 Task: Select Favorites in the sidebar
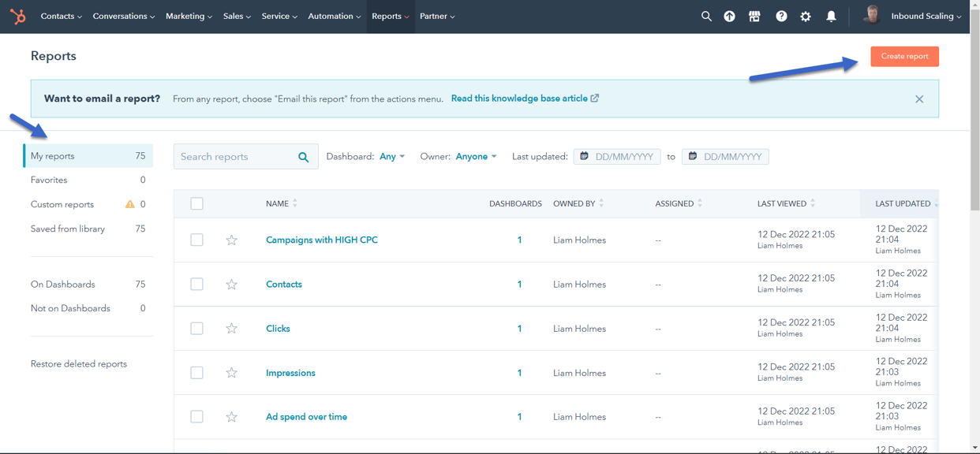coord(88,180)
